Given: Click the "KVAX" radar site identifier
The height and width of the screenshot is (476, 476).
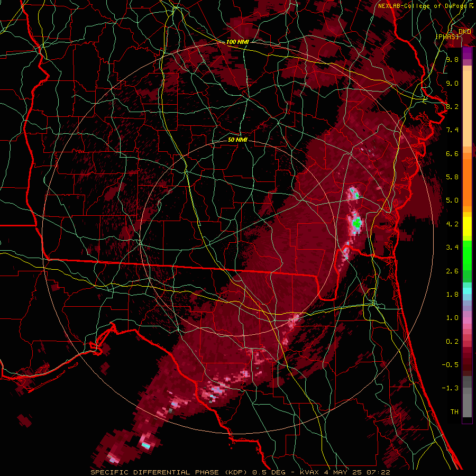Looking at the screenshot, I should coord(309,472).
